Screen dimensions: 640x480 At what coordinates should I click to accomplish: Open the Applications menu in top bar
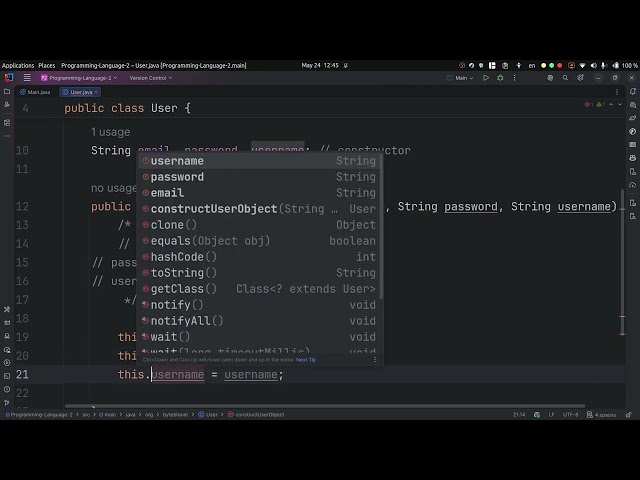tap(18, 65)
